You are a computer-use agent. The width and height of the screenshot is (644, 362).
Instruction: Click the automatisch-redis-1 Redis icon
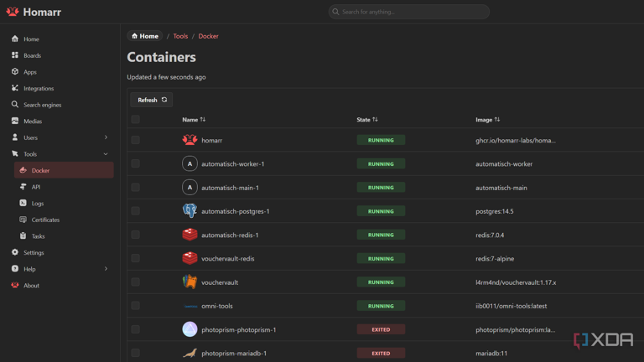click(x=190, y=235)
